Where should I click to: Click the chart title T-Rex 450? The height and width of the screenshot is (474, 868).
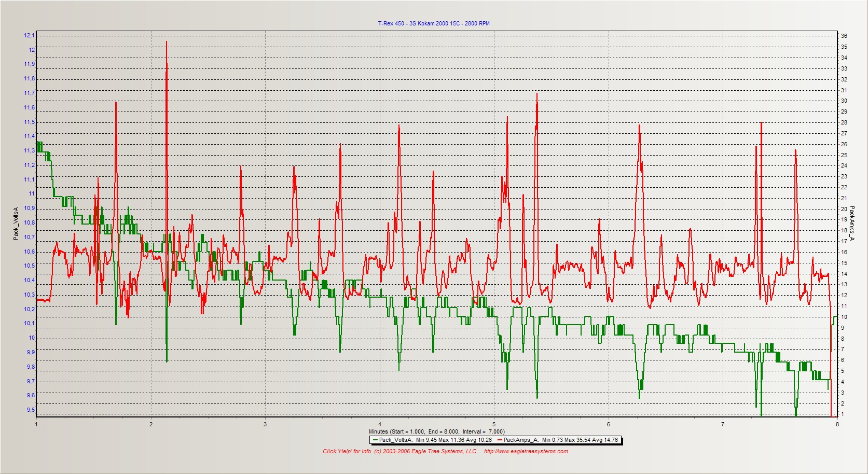coord(433,23)
